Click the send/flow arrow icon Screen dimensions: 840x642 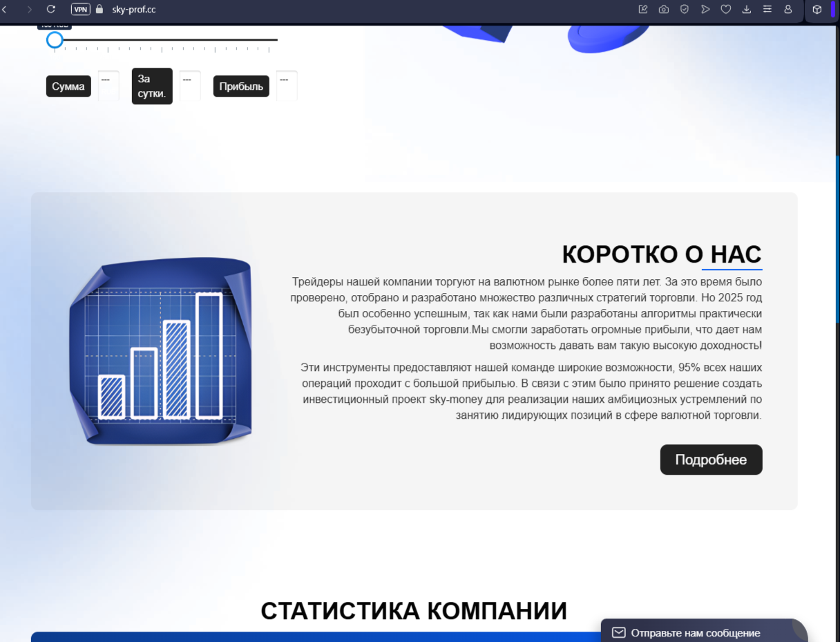(x=705, y=10)
